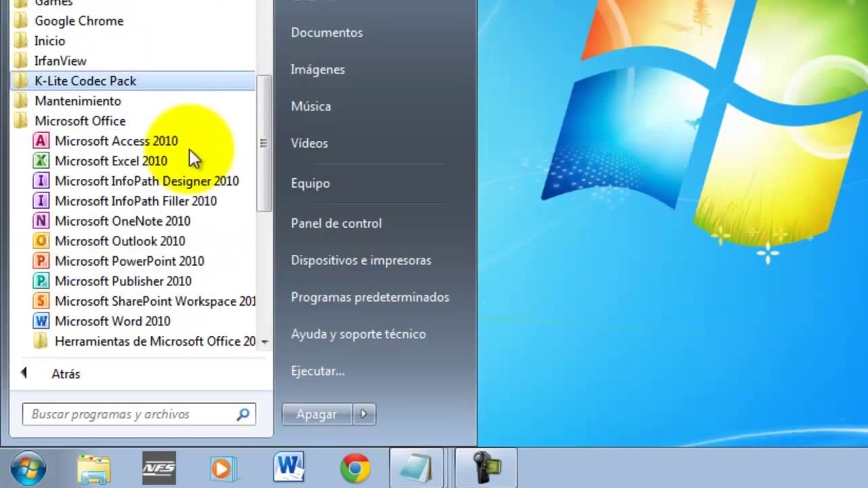Open the Ejecutar... dialog
Viewport: 868px width, 488px height.
pyautogui.click(x=318, y=371)
